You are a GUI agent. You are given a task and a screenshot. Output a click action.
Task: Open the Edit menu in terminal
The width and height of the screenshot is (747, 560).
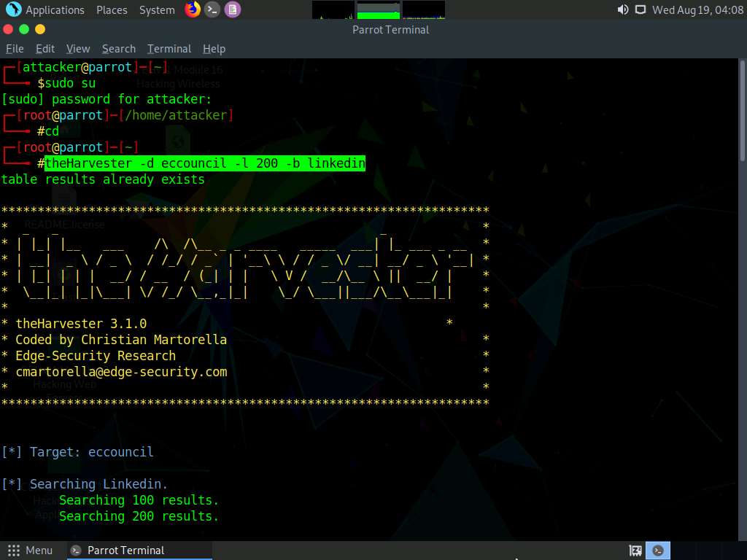(45, 49)
